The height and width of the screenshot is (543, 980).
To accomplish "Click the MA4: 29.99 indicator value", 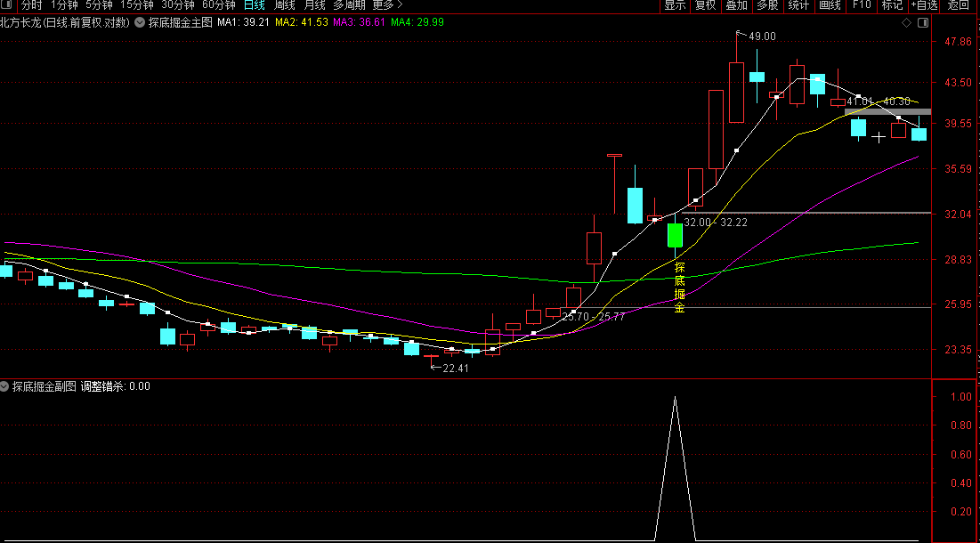I will 417,22.
